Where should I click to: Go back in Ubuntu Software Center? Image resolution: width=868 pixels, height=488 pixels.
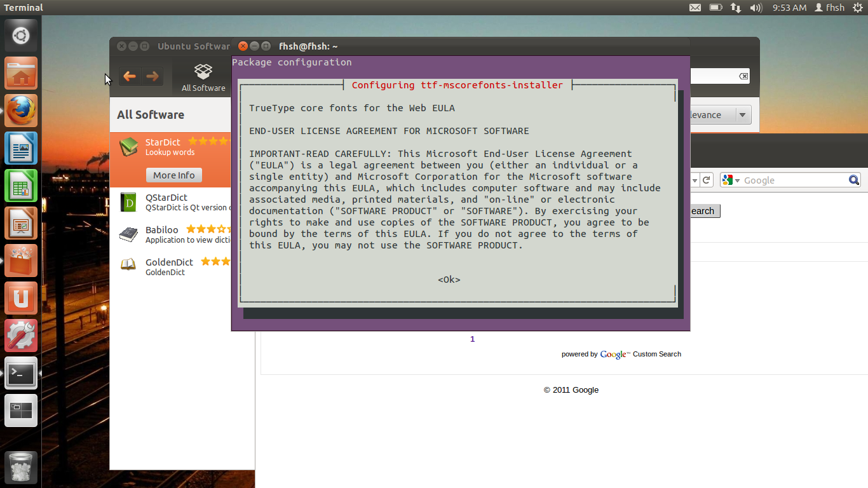(130, 77)
